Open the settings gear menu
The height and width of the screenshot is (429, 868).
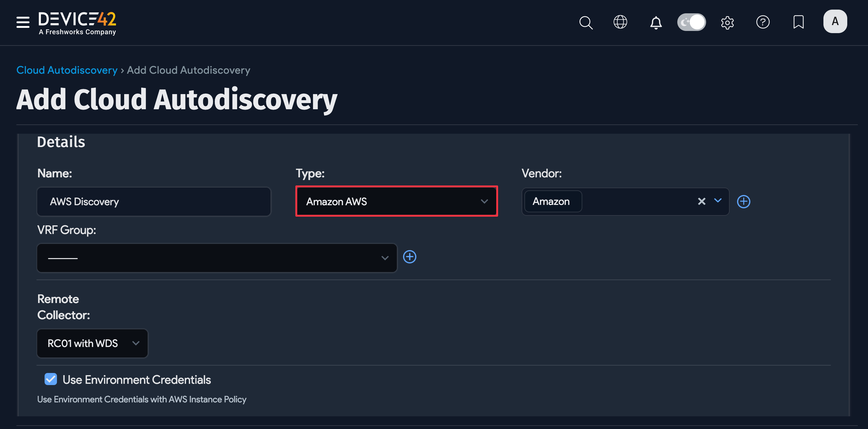coord(727,22)
